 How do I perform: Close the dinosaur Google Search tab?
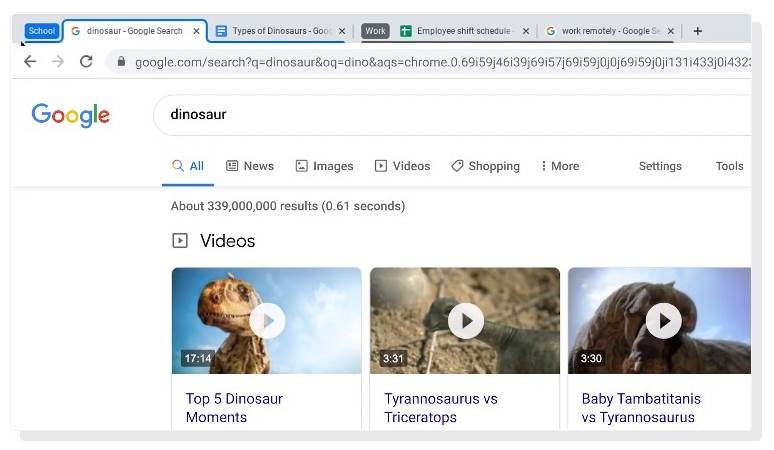point(196,31)
